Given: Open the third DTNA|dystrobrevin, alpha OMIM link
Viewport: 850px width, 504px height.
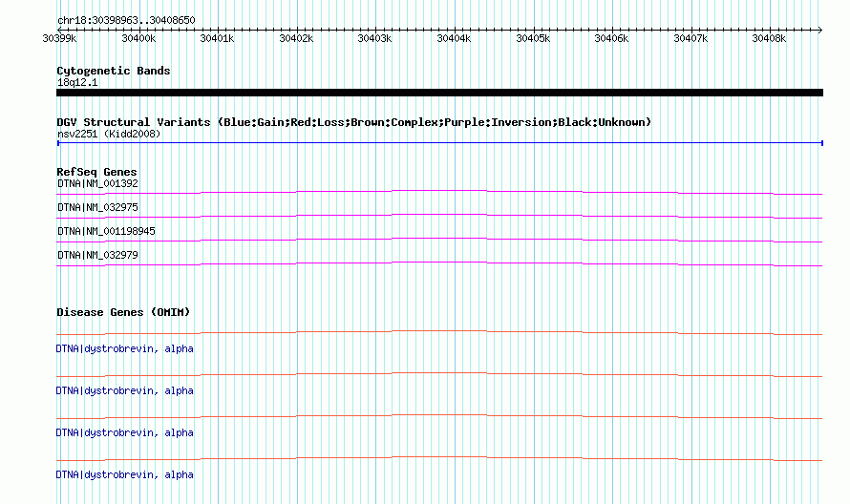Looking at the screenshot, I should [x=125, y=433].
